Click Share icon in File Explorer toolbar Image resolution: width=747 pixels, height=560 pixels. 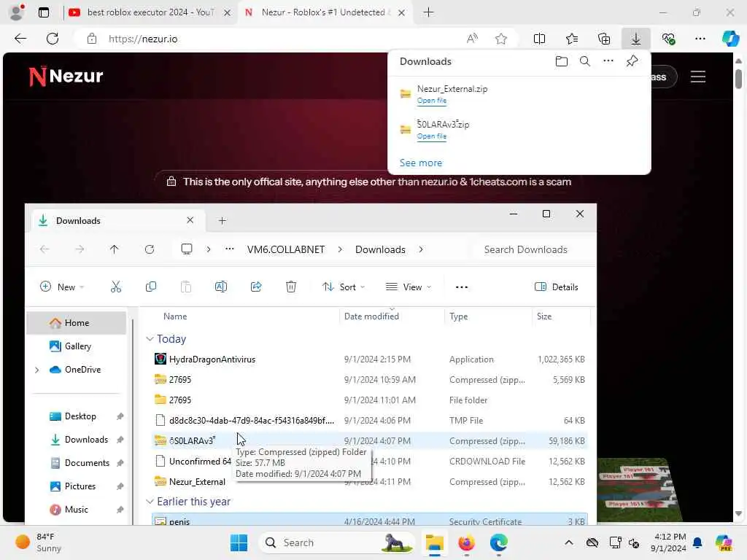pyautogui.click(x=256, y=287)
